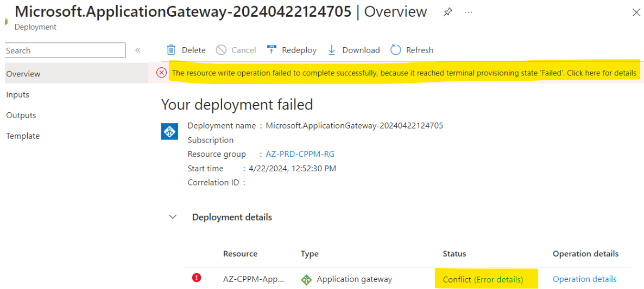Click the red failed status icon for AZ-CPPM-App

[x=197, y=278]
